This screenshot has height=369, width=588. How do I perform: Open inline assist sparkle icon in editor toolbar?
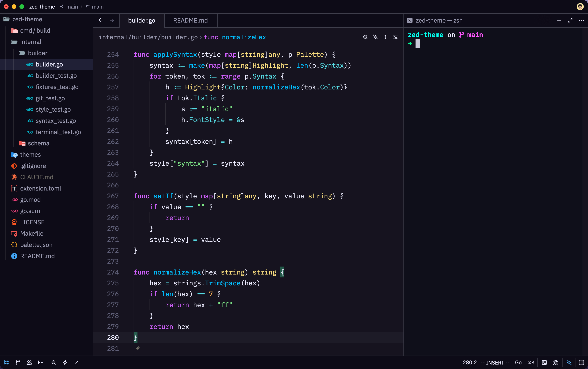point(375,37)
